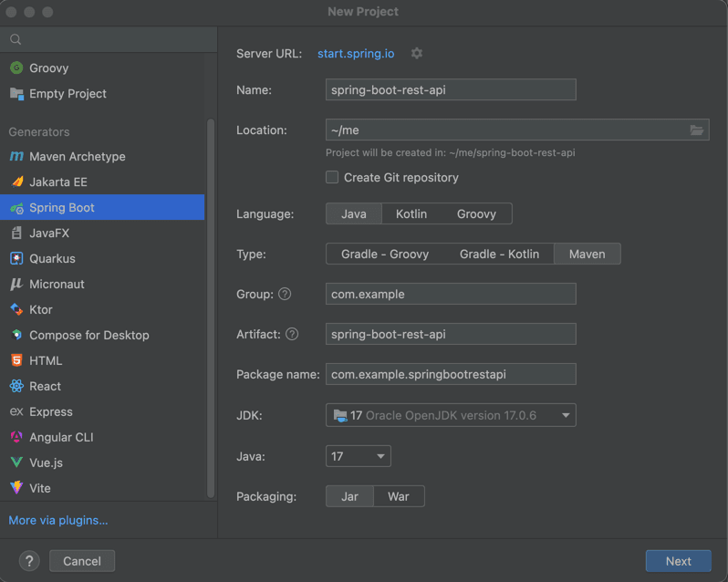Select War packaging

399,496
